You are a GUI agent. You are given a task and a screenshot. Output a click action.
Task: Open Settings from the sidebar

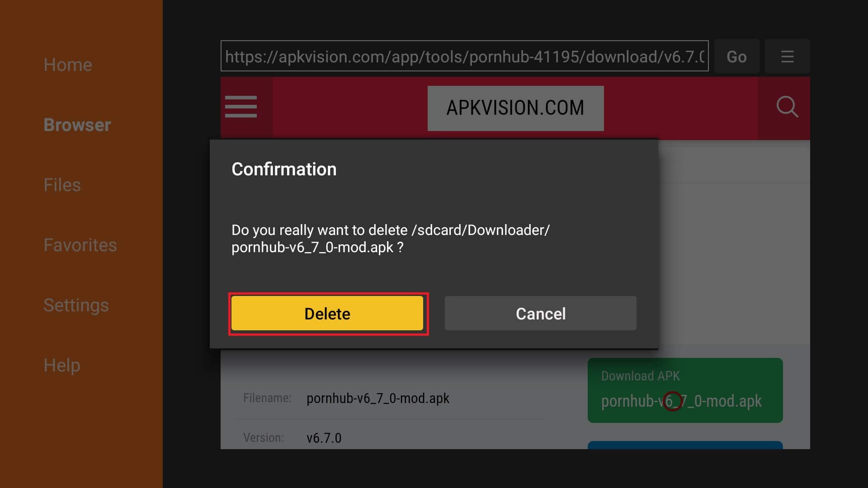(x=76, y=305)
